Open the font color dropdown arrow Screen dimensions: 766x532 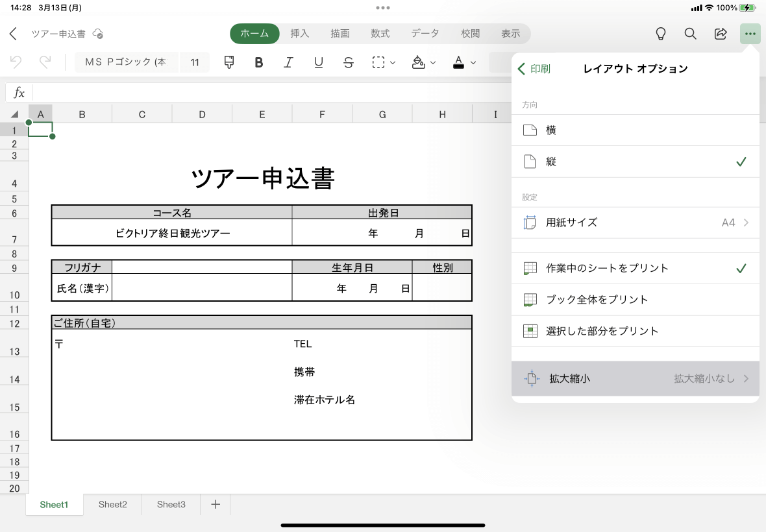(473, 62)
